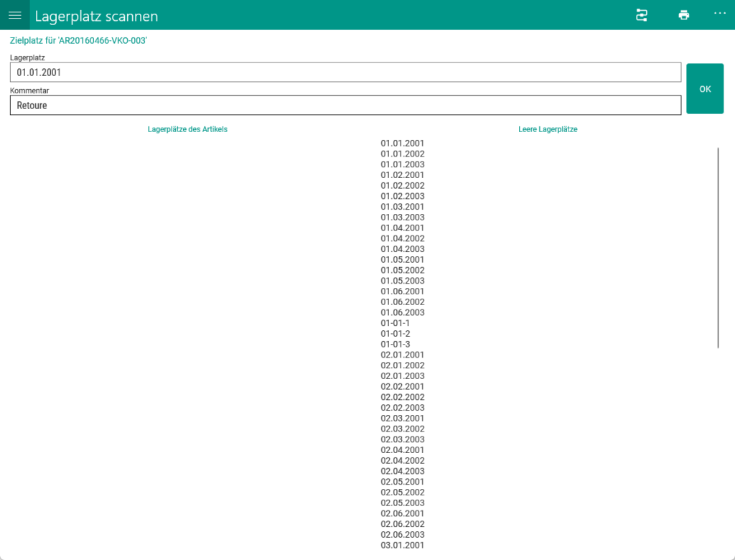Select the Lagerplätze des Artikels header
Viewport: 735px width, 560px height.
click(187, 130)
